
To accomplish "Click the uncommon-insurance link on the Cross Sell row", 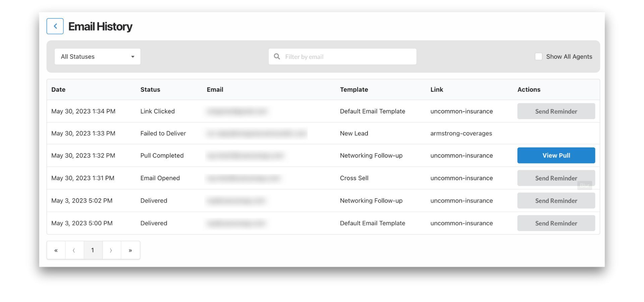I will point(462,178).
